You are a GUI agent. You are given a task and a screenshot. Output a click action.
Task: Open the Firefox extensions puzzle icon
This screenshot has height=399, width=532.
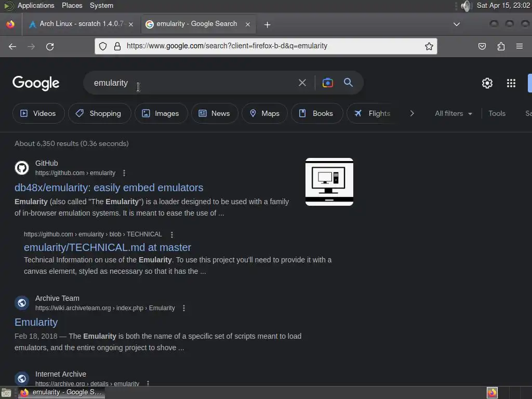501,46
